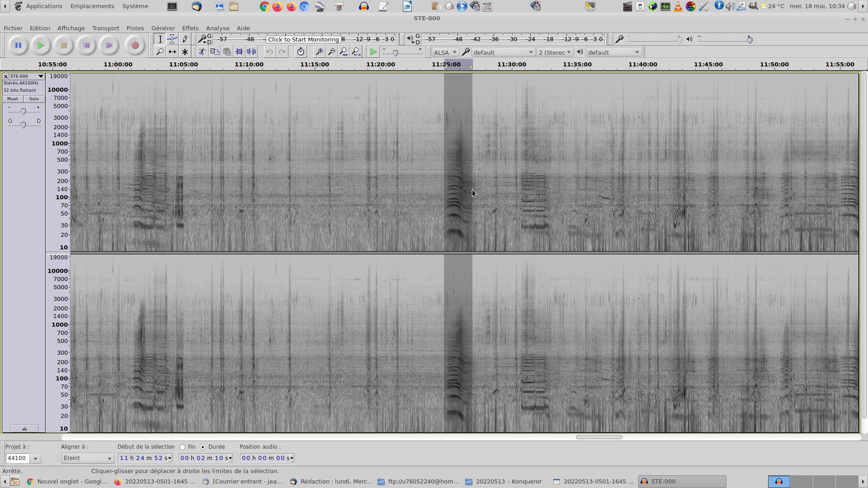Activate the Multi-tool asterisk icon

pos(185,52)
